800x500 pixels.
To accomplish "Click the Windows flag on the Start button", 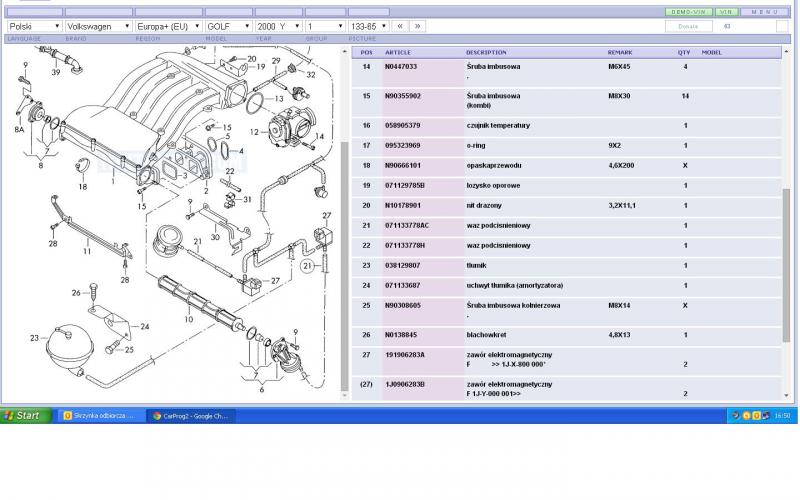I will point(9,416).
